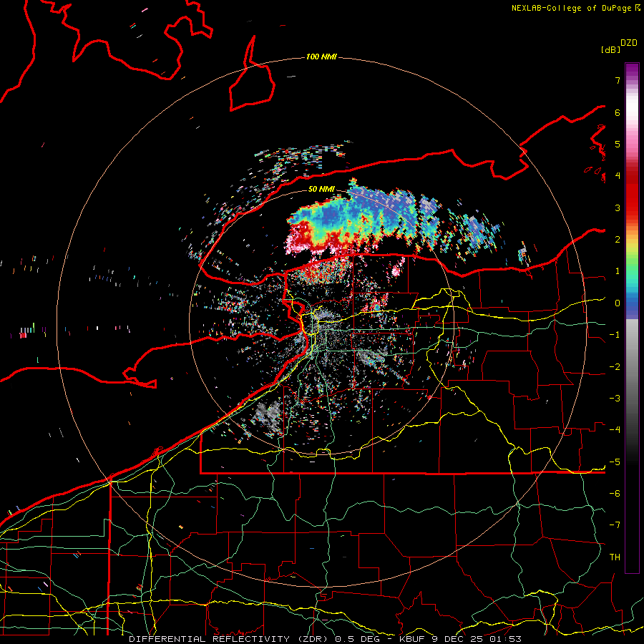Click the 2 value on color scale
Screen dimensions: 644x644
click(618, 240)
